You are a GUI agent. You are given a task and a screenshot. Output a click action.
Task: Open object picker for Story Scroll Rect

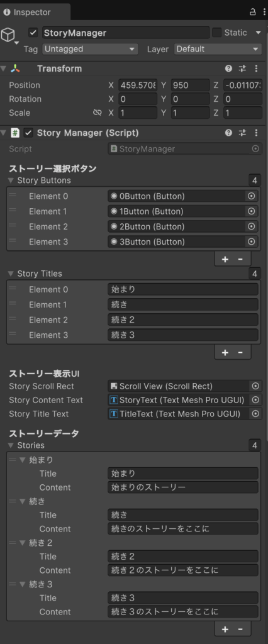pos(255,386)
